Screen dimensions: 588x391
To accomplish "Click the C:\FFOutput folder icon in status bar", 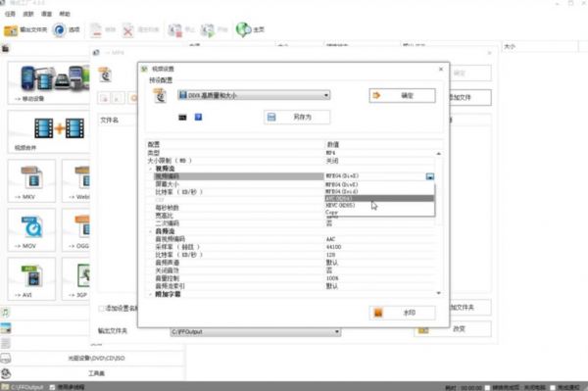I will [5, 387].
